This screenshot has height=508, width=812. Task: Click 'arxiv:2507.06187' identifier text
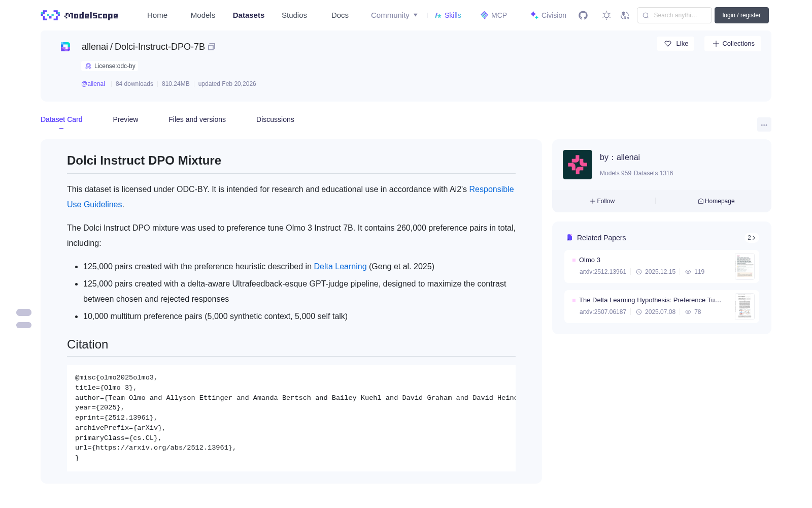tap(603, 312)
